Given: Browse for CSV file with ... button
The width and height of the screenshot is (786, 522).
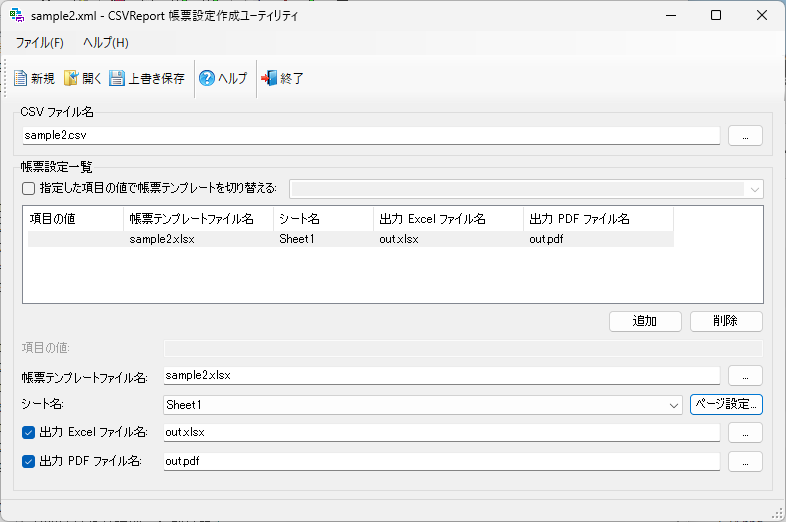Looking at the screenshot, I should 745,135.
